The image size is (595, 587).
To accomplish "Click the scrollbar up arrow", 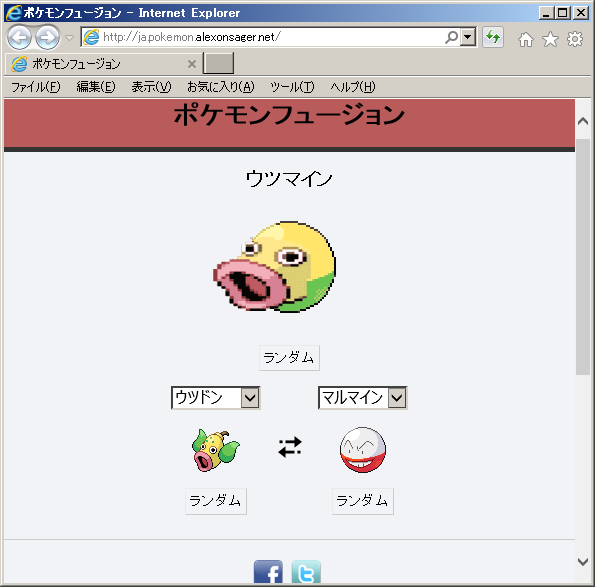I will coord(583,121).
